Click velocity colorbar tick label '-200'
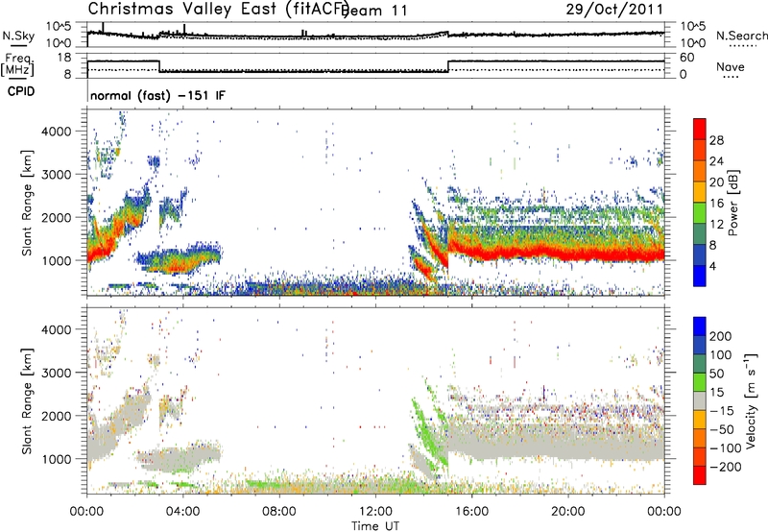Screen dimensions: 768x532 [725, 467]
